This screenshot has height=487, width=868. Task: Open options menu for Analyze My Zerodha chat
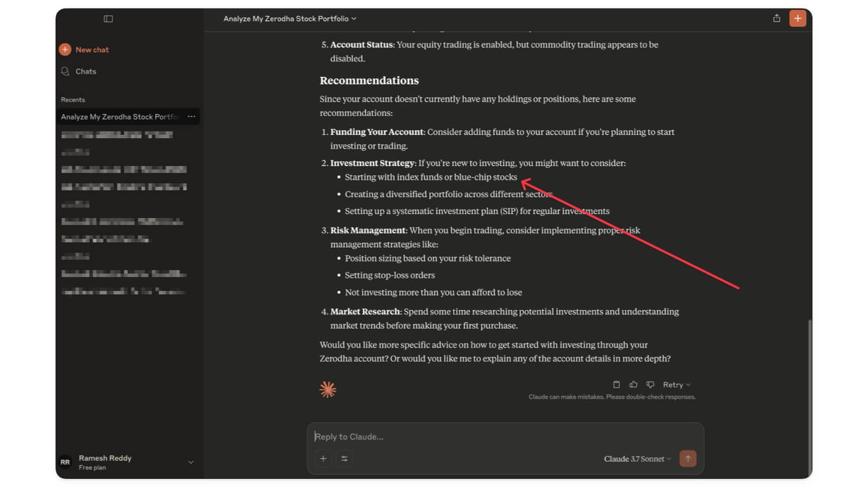pyautogui.click(x=192, y=116)
